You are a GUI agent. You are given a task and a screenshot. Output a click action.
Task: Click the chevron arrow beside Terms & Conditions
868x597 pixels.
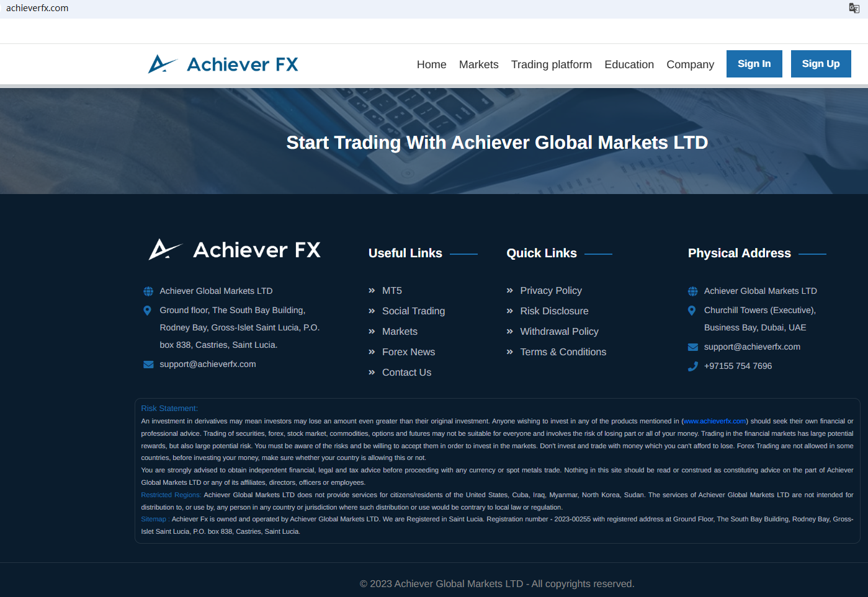click(509, 352)
